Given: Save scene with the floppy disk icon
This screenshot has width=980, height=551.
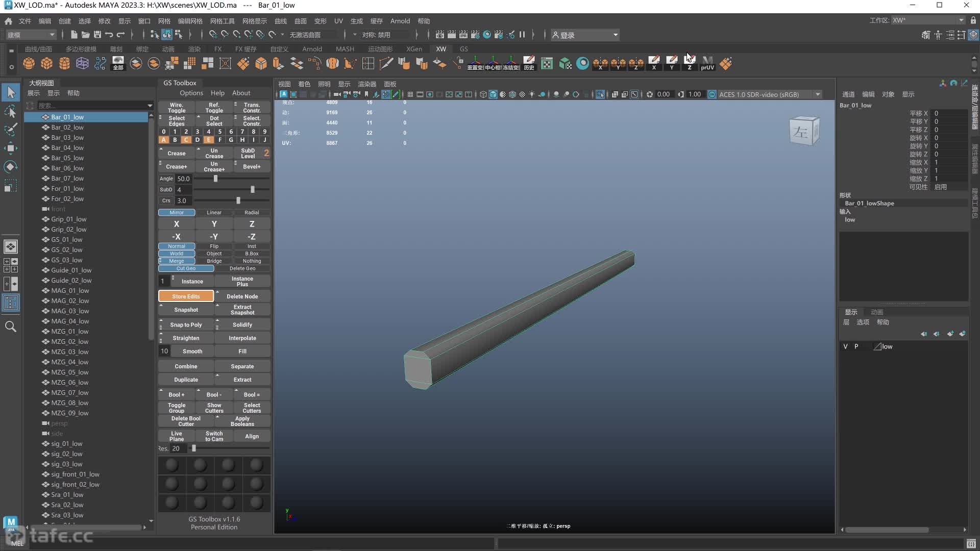Looking at the screenshot, I should pos(97,35).
